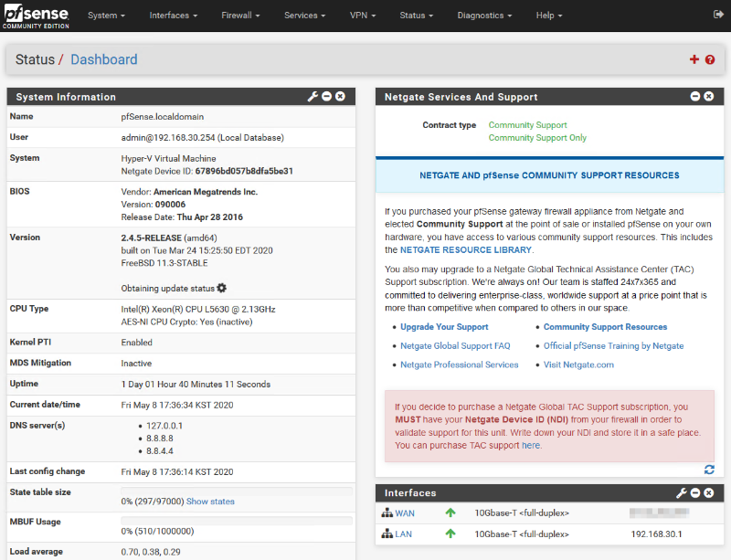Click the WAN interface link
This screenshot has width=731, height=560.
pyautogui.click(x=404, y=513)
